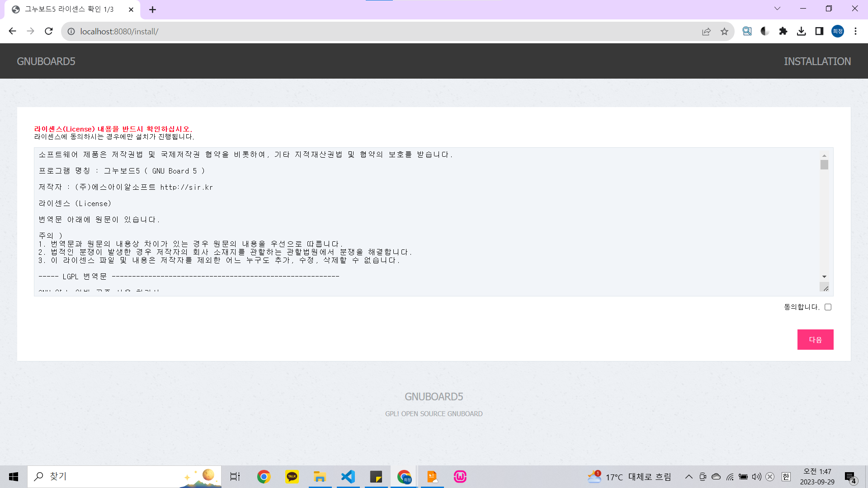Open KakaoTalk from the taskbar
Image resolution: width=868 pixels, height=488 pixels.
292,477
